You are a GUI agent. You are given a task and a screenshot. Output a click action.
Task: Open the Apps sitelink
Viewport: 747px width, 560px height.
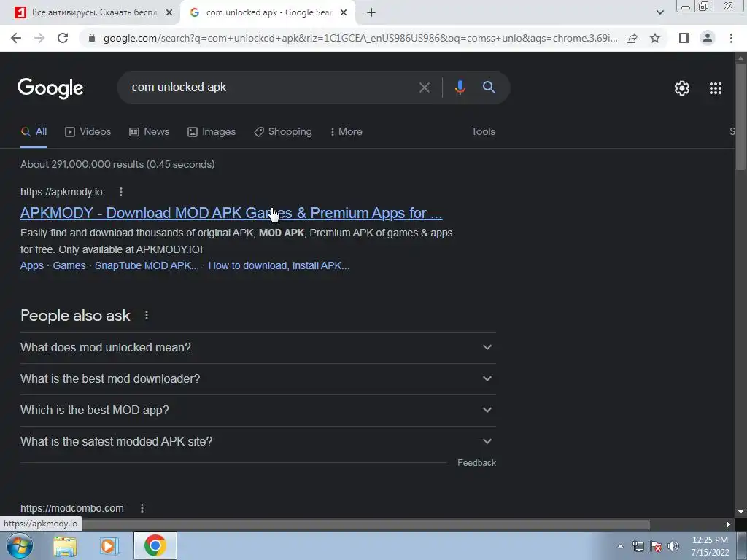click(x=32, y=265)
